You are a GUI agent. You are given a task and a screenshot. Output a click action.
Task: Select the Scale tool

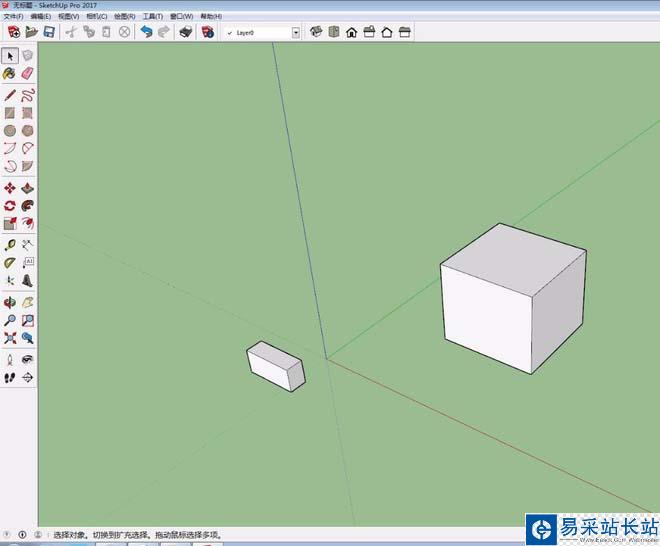pos(10,223)
